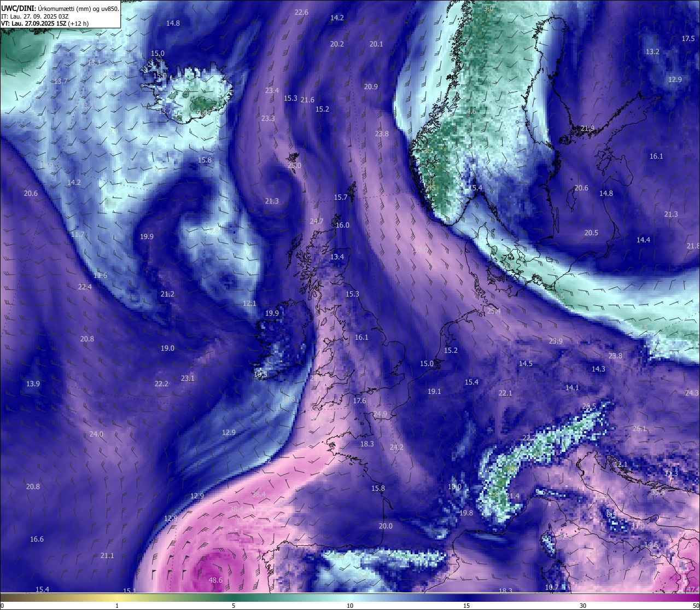Click the 23.9 value label
Image resolution: width=700 pixels, height=610 pixels.
pyautogui.click(x=556, y=341)
